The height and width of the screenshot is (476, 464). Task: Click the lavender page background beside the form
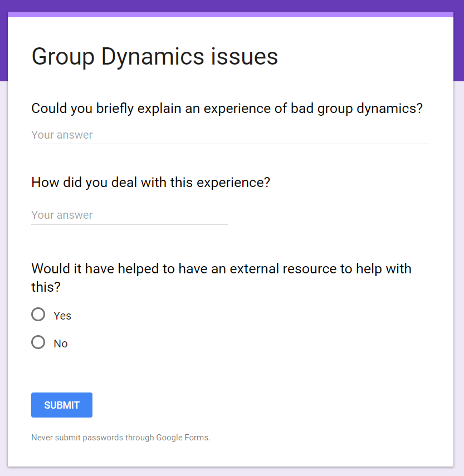click(x=459, y=273)
